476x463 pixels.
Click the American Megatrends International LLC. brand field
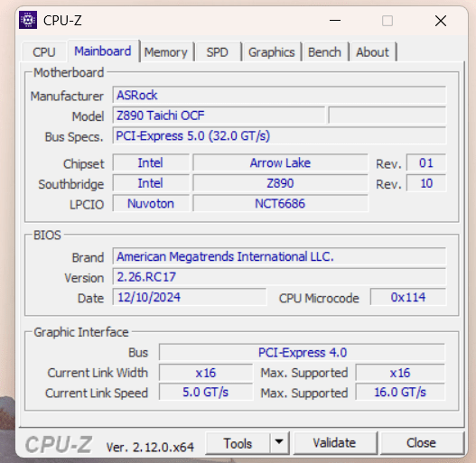tap(279, 256)
